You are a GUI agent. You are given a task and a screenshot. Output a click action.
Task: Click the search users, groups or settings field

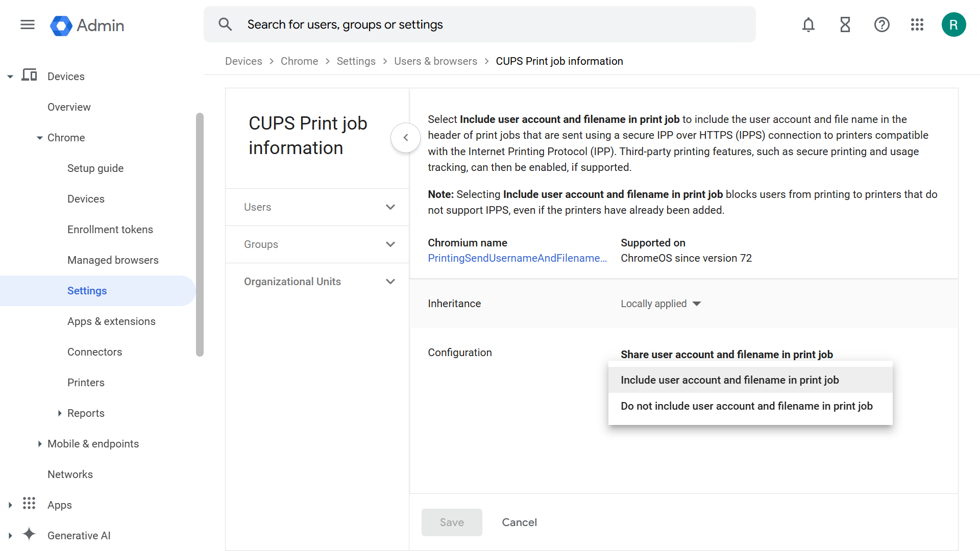pyautogui.click(x=480, y=24)
